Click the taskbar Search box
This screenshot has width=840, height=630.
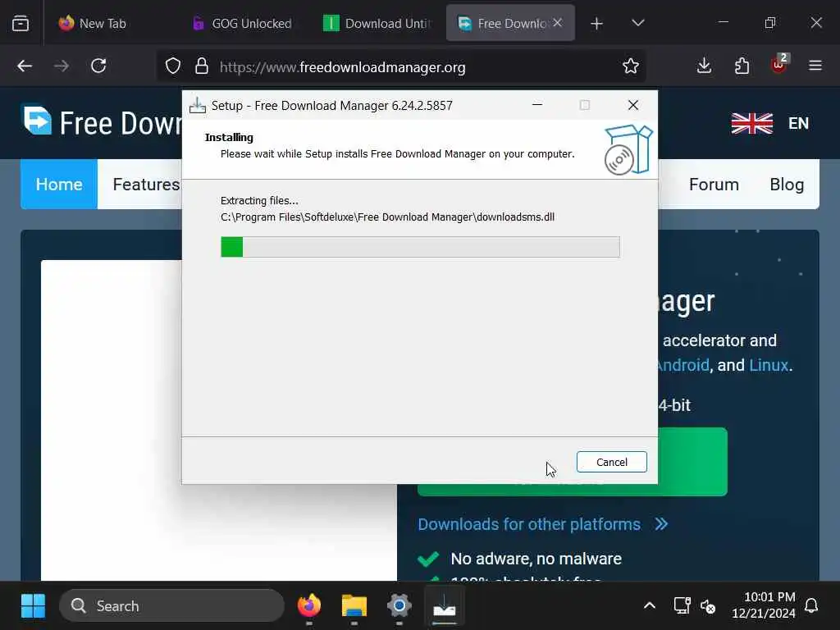coord(171,606)
